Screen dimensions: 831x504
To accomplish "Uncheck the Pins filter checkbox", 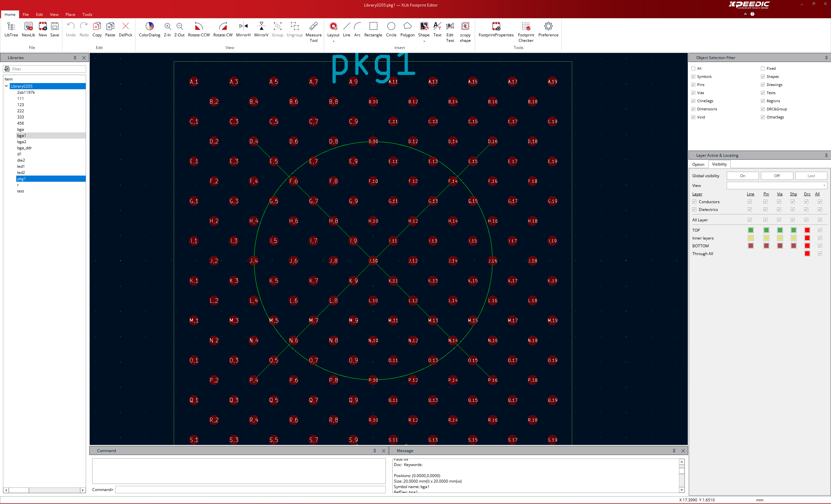I will pyautogui.click(x=693, y=85).
